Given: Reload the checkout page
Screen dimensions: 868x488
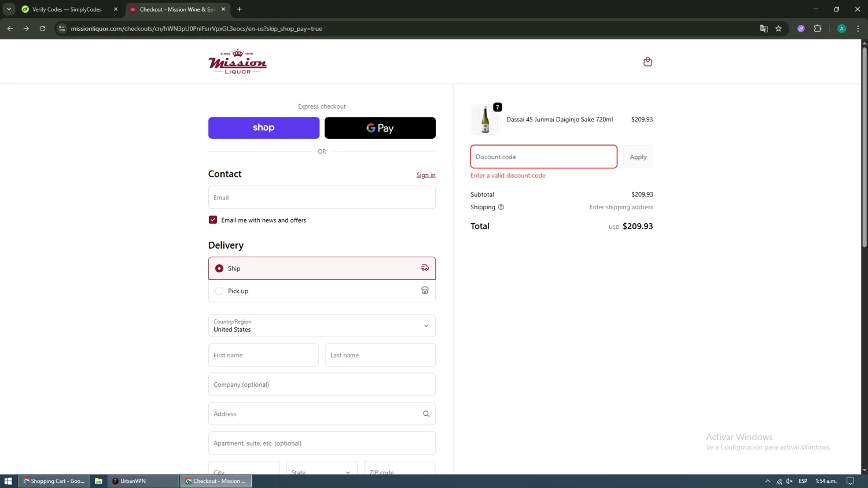Looking at the screenshot, I should [42, 28].
